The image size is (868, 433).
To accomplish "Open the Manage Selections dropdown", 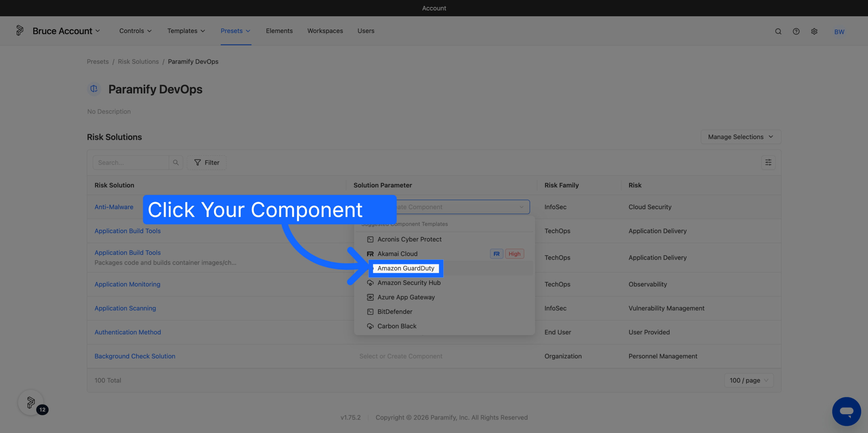I will tap(741, 137).
